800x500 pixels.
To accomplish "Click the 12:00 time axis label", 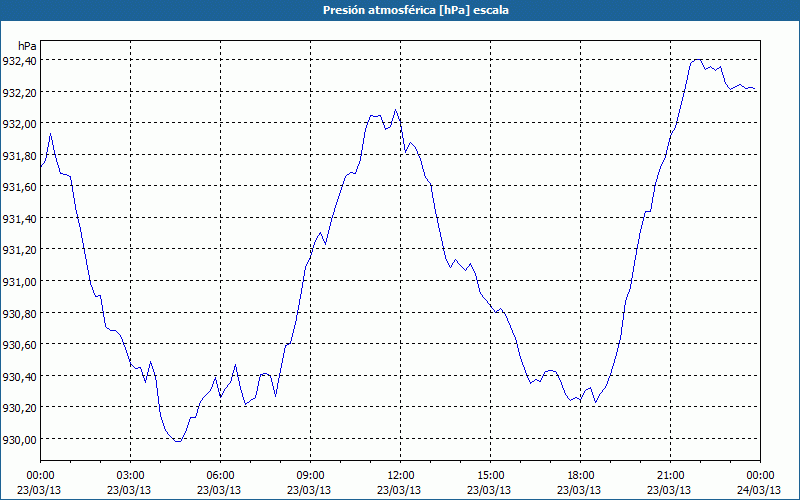I will tap(401, 476).
